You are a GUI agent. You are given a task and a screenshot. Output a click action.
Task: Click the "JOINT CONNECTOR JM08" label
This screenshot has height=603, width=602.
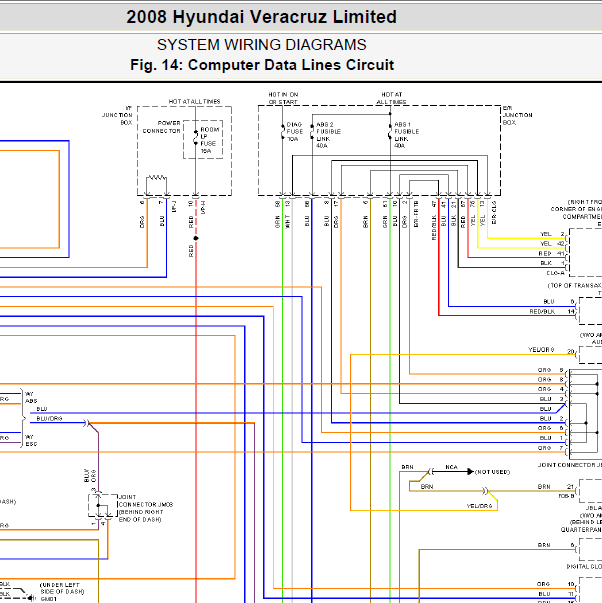[x=146, y=501]
